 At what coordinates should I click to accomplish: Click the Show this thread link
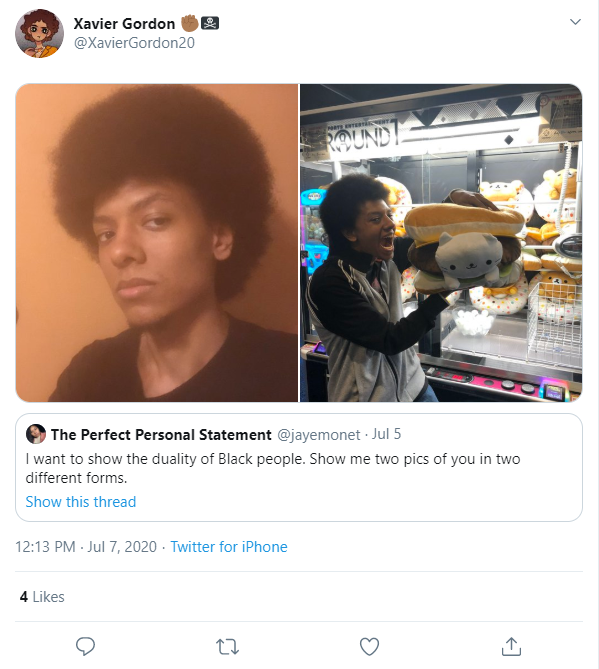tap(81, 502)
